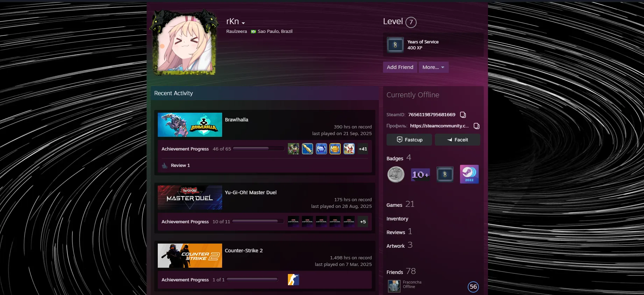Open friend Fraconcha's avatar
The height and width of the screenshot is (295, 644).
pos(394,286)
